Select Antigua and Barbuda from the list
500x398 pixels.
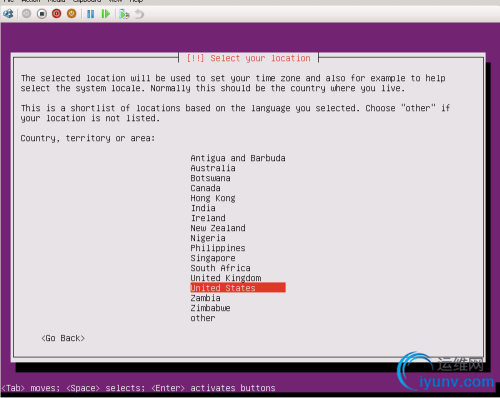coord(238,158)
